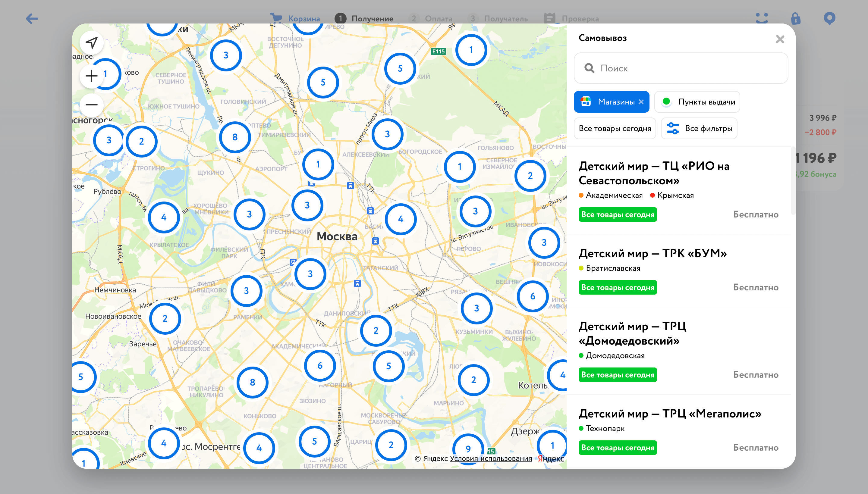The image size is (868, 494).
Task: Open Все фильтры
Action: [699, 128]
